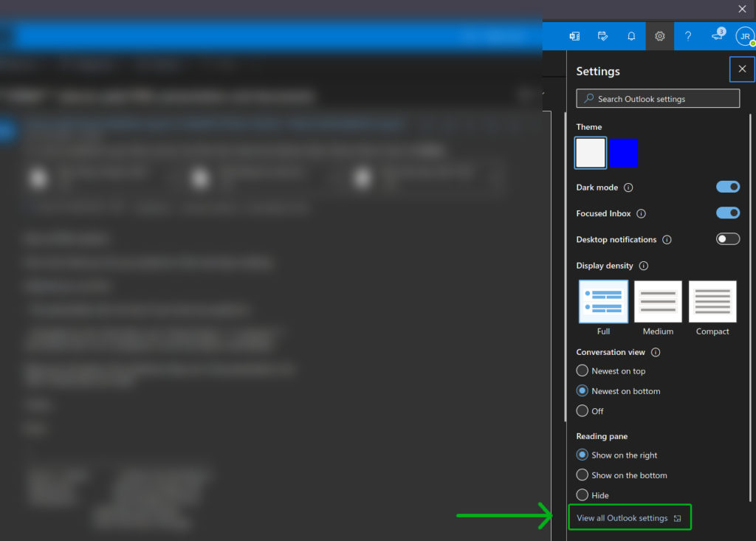This screenshot has width=756, height=541.
Task: Open the notifications bell icon
Action: coord(631,36)
